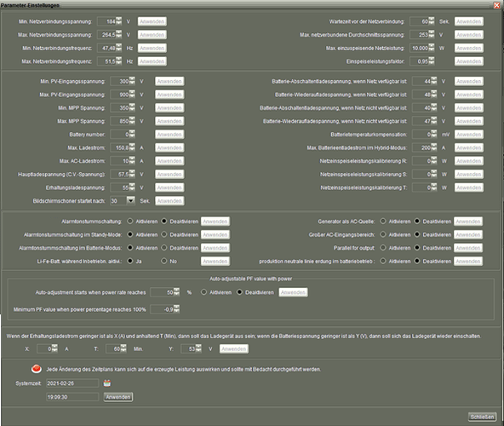
Task: Select No for Li-Fe-Batt. während Inbetriebn.
Action: (164, 261)
